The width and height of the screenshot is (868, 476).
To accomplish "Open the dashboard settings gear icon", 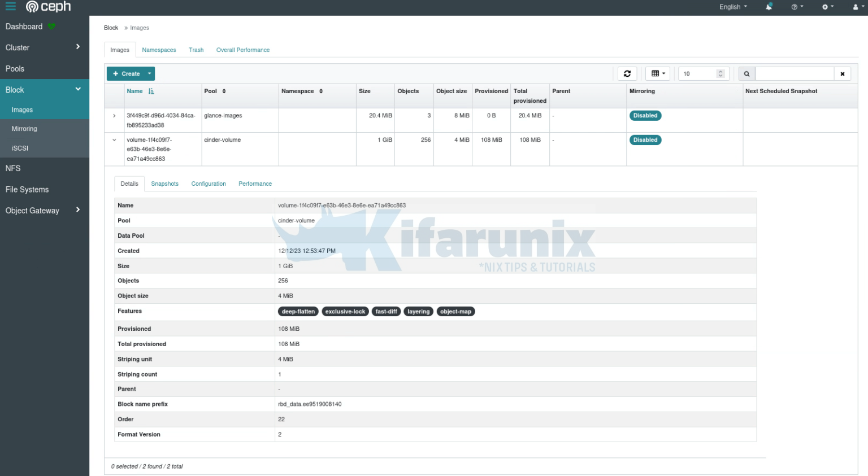I will [x=826, y=7].
